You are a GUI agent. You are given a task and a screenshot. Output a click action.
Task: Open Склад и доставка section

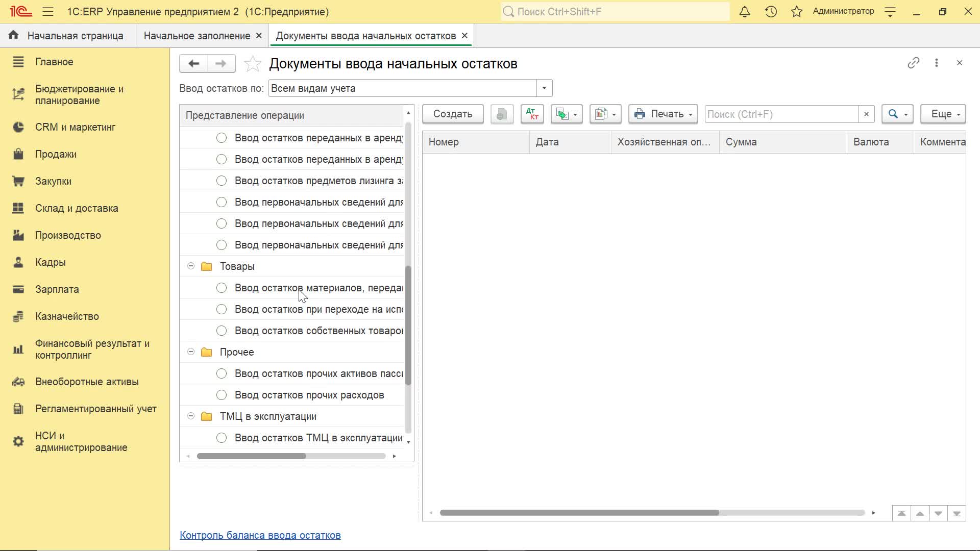click(x=77, y=208)
